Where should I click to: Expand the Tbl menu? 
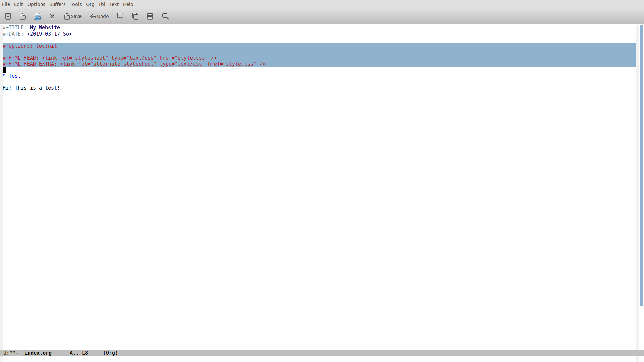pos(102,4)
